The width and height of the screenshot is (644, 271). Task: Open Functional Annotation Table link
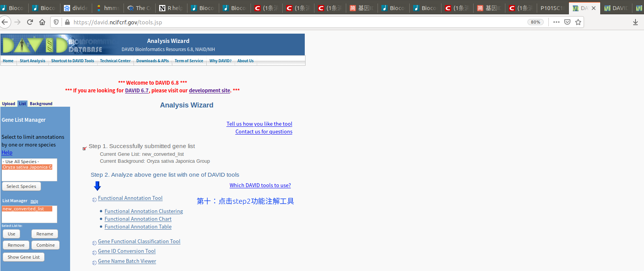[x=138, y=227]
